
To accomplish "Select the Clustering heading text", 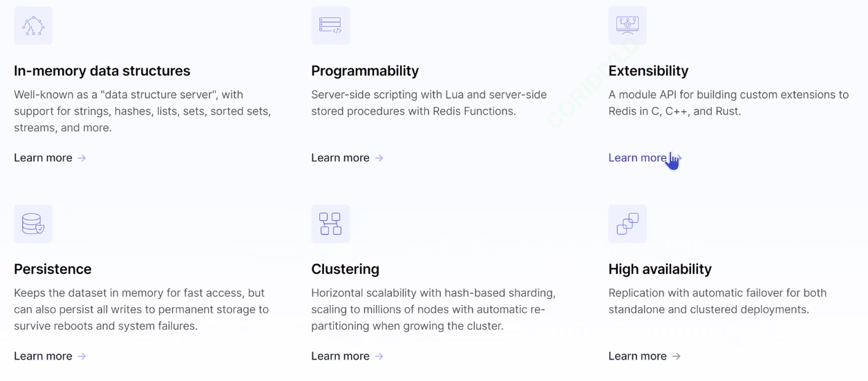I will (x=345, y=269).
